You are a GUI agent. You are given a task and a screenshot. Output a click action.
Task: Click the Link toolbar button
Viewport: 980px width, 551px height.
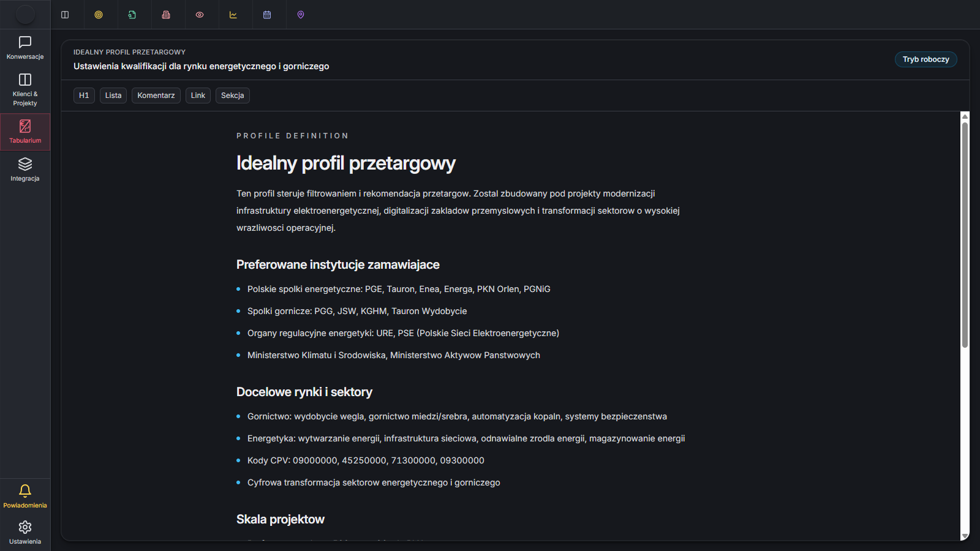pyautogui.click(x=198, y=96)
